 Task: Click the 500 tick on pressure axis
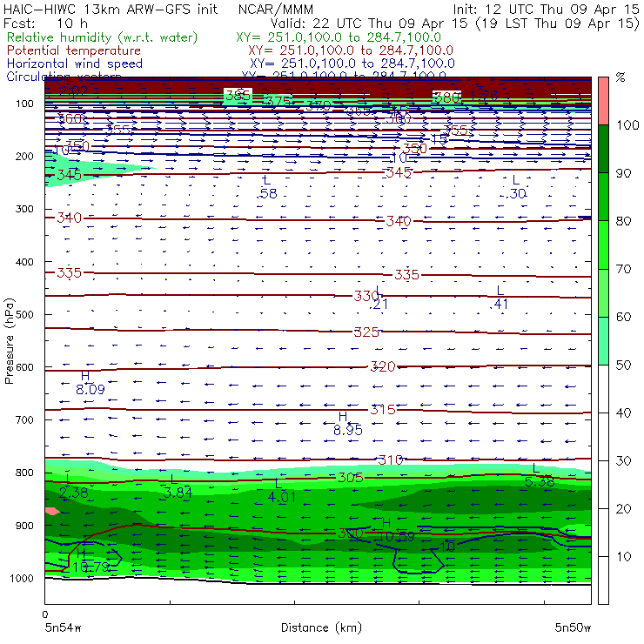[x=24, y=315]
